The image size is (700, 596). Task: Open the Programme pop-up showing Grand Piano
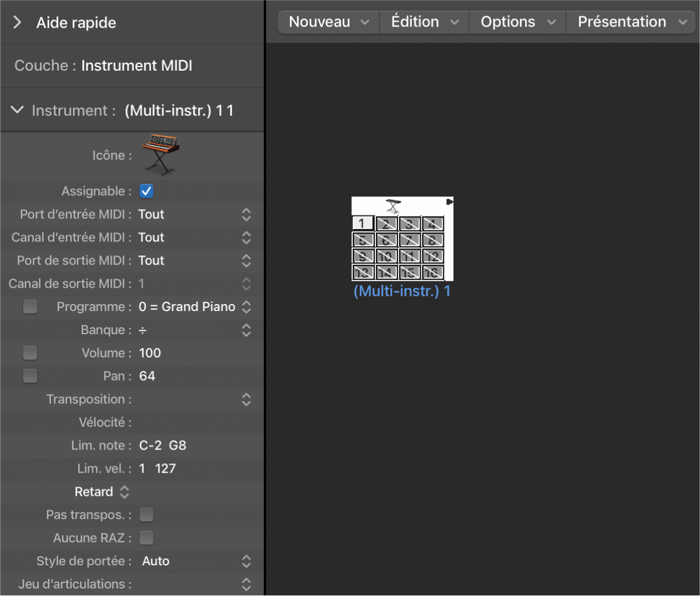pyautogui.click(x=196, y=307)
